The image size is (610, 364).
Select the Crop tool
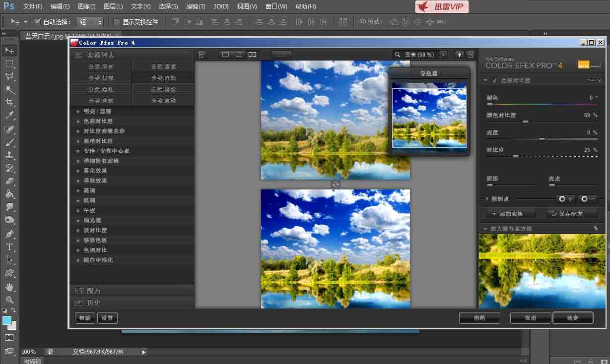pyautogui.click(x=9, y=102)
